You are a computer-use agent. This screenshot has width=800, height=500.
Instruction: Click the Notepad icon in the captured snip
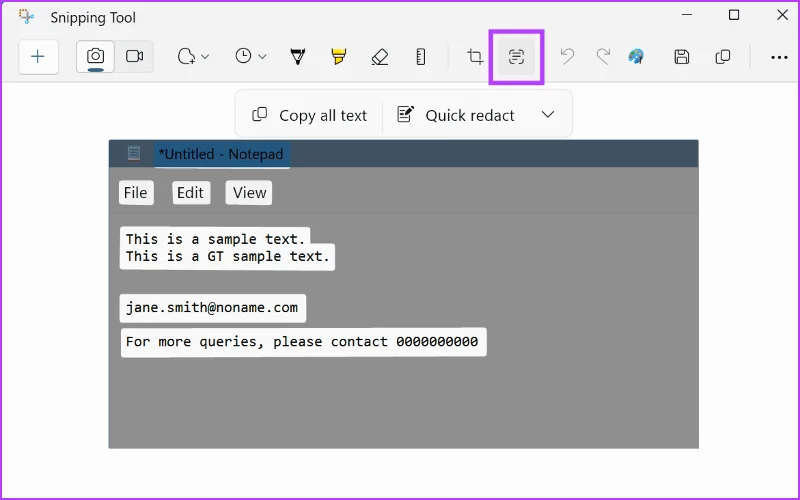(x=134, y=153)
